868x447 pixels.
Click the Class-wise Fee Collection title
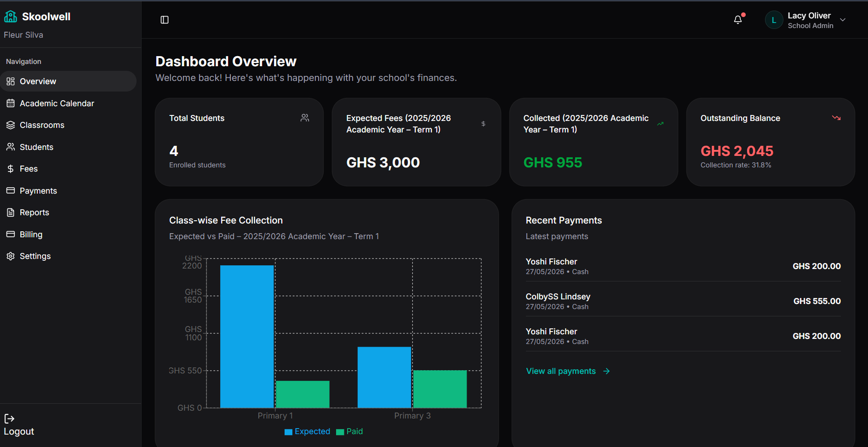pyautogui.click(x=226, y=220)
